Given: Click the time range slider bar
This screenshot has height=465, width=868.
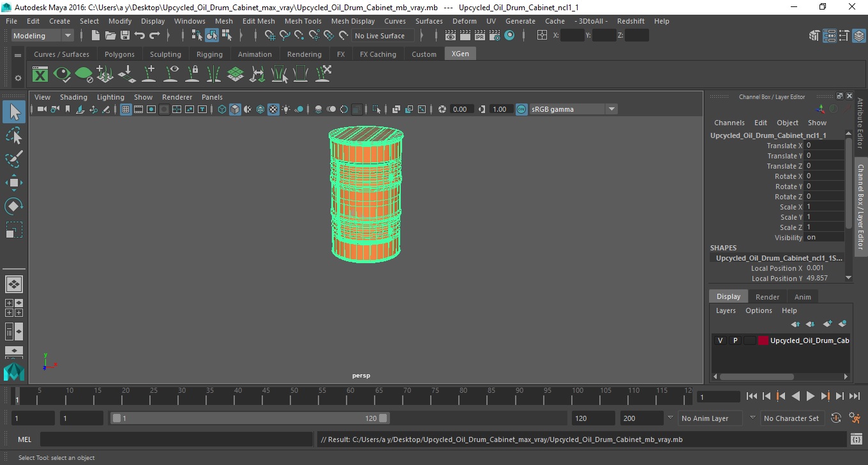Looking at the screenshot, I should 250,418.
